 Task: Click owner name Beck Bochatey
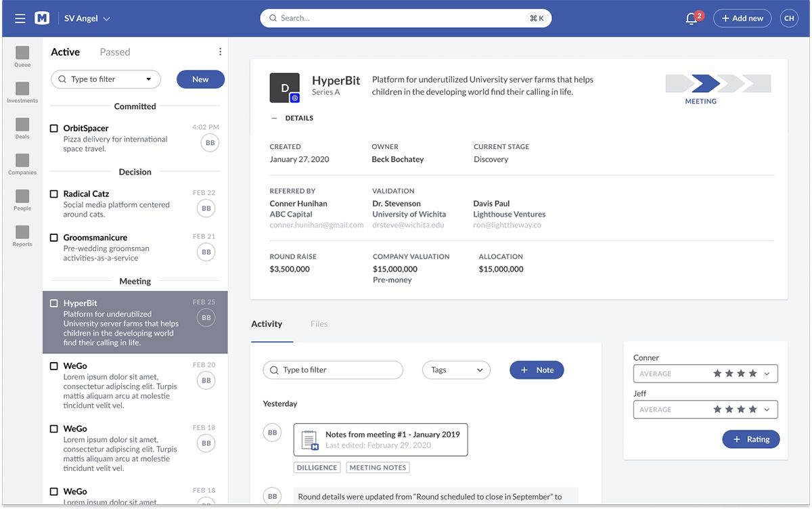pos(398,160)
